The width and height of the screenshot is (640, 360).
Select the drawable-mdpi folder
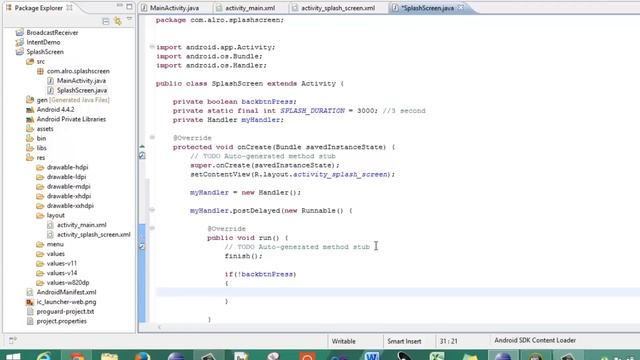69,187
